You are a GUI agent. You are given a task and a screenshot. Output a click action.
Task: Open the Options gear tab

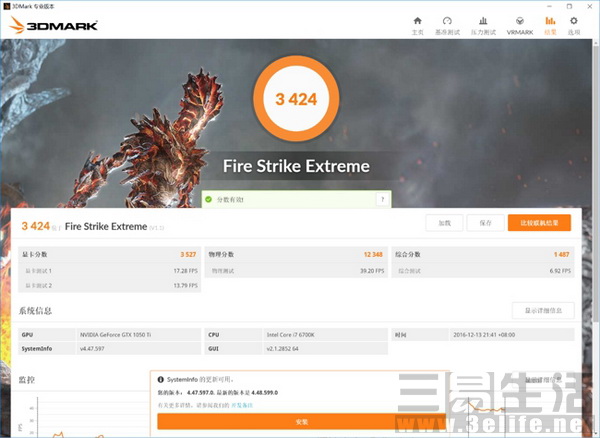coord(574,25)
